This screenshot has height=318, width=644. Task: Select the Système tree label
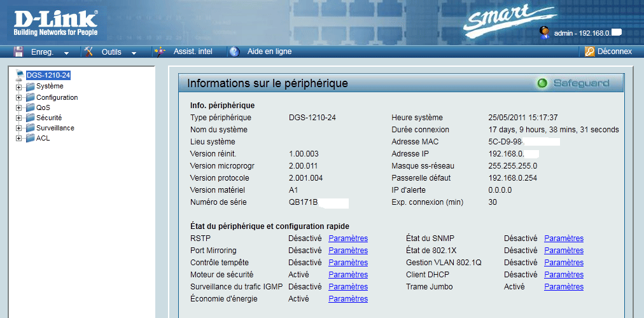click(x=50, y=86)
